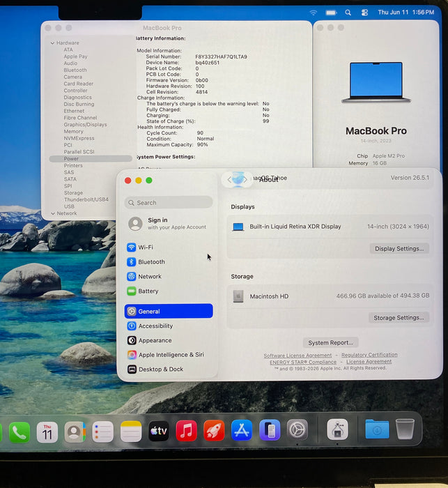Open Contacts from the Dock
448x488 pixels.
tap(75, 432)
